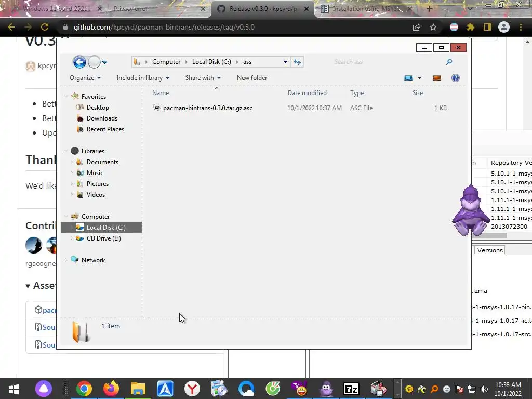The height and width of the screenshot is (399, 532).
Task: Open CD Drive (E:) in the tree
Action: [103, 238]
